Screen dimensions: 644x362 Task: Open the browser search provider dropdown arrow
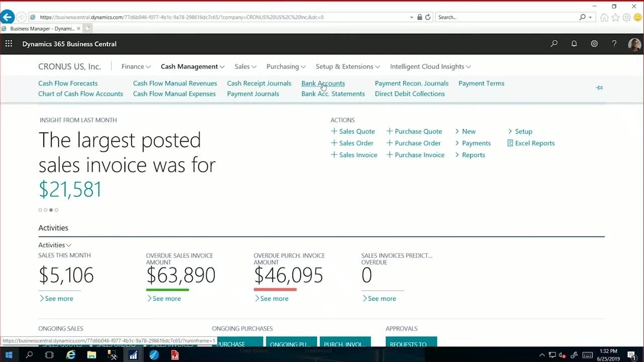click(x=590, y=17)
